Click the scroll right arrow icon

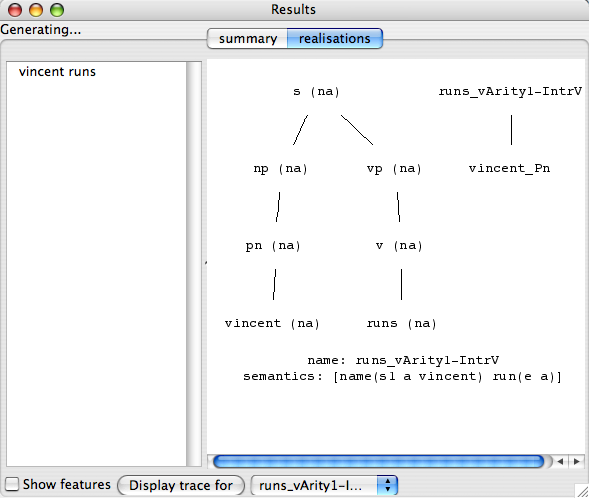point(576,461)
